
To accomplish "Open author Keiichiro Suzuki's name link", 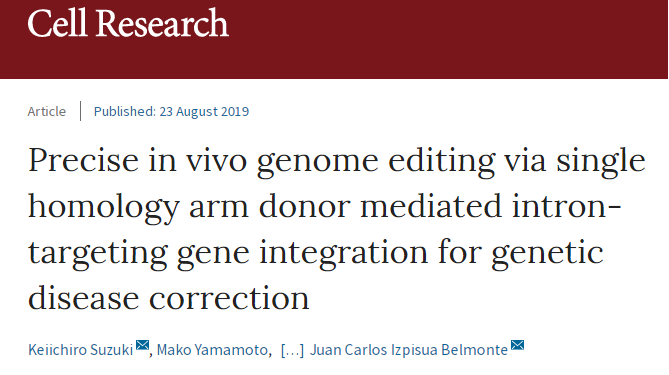I will (81, 350).
